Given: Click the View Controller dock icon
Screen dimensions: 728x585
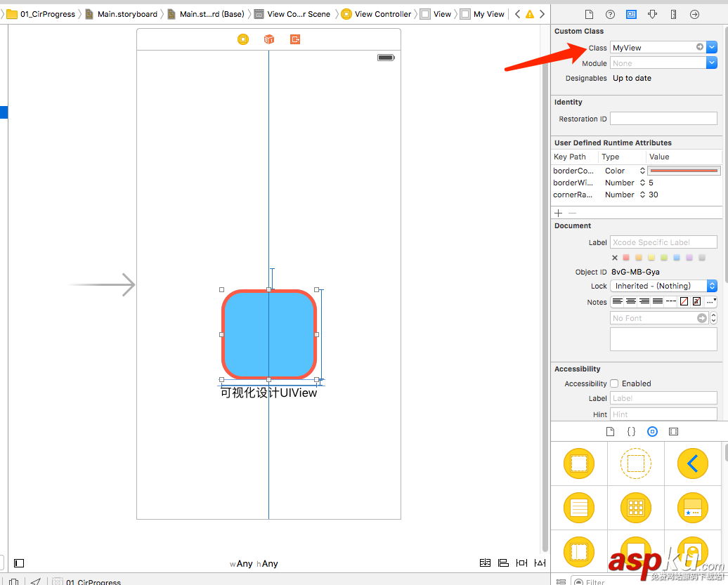Looking at the screenshot, I should click(243, 39).
